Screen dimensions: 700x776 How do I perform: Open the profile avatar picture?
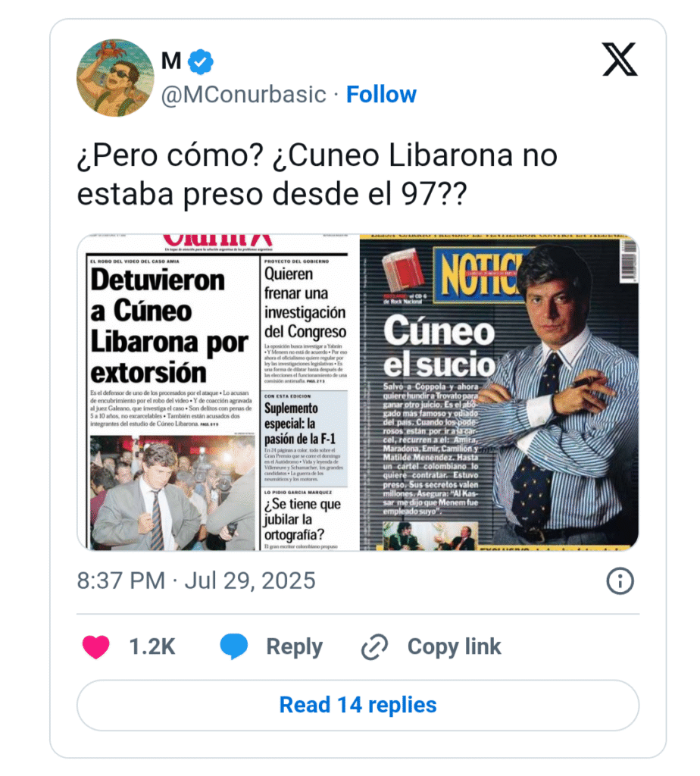(115, 78)
